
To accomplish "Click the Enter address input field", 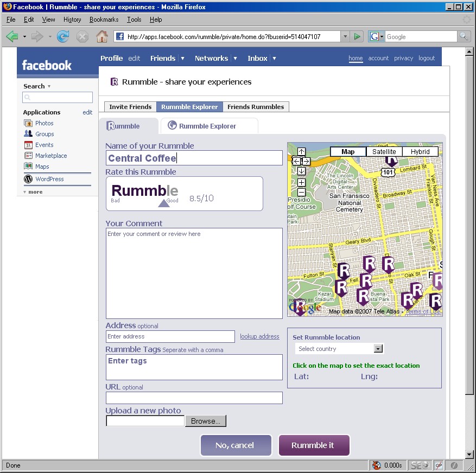I will point(170,336).
